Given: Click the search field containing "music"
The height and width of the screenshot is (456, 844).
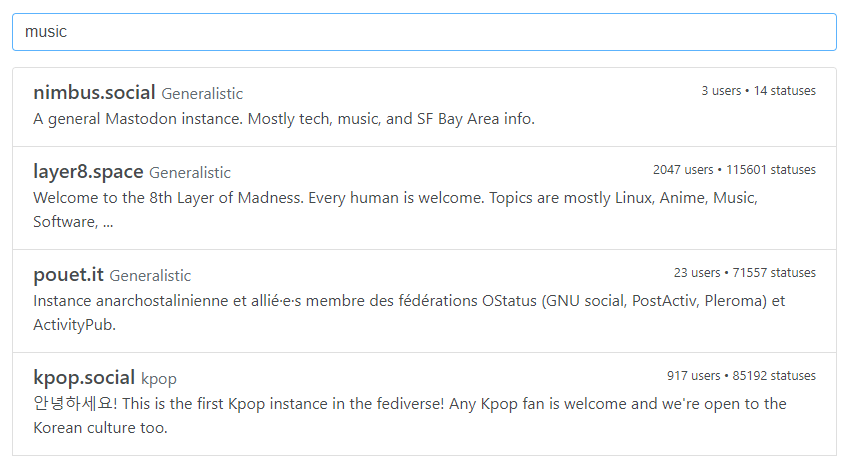Looking at the screenshot, I should pyautogui.click(x=424, y=32).
